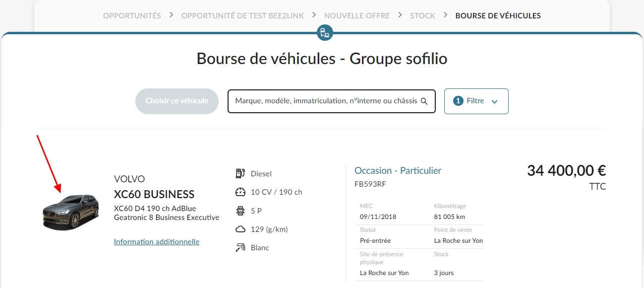The width and height of the screenshot is (644, 288).
Task: Click the Blanc paint color icon
Action: (240, 248)
